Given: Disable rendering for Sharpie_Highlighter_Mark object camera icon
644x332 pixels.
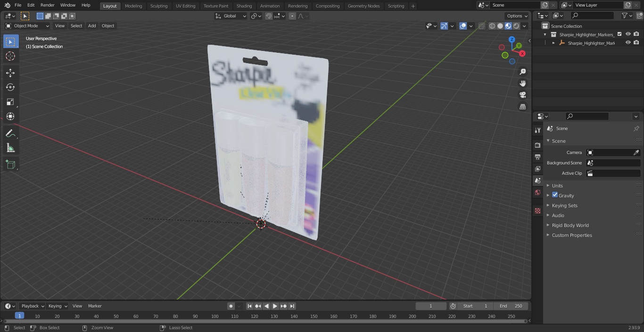Looking at the screenshot, I should [x=636, y=43].
